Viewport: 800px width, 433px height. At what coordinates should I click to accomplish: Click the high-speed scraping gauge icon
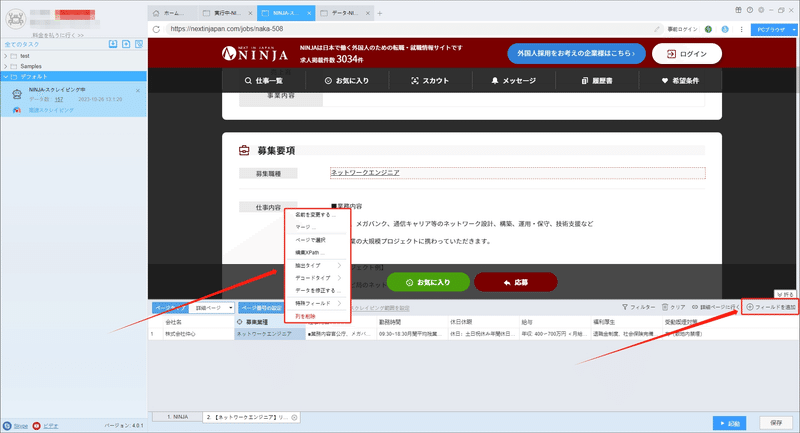pyautogui.click(x=17, y=110)
